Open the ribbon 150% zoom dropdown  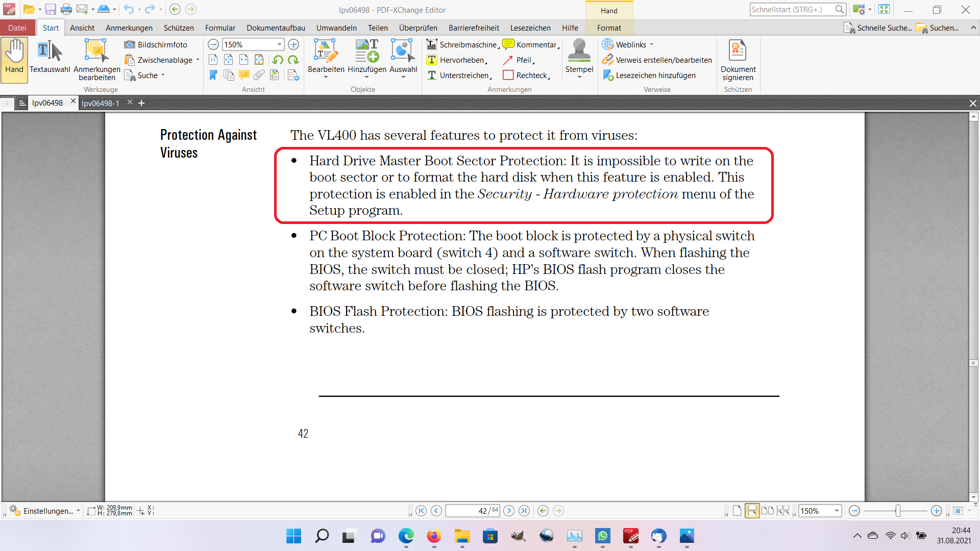[279, 45]
